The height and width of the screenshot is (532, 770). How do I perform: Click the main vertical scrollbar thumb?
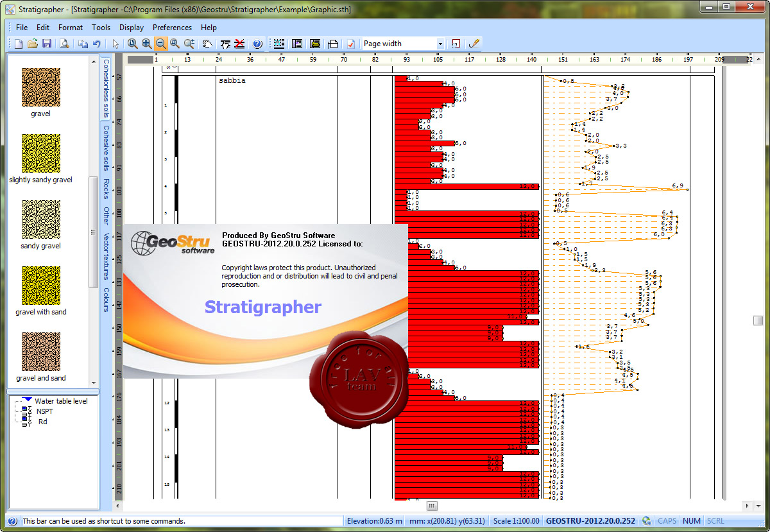[758, 320]
